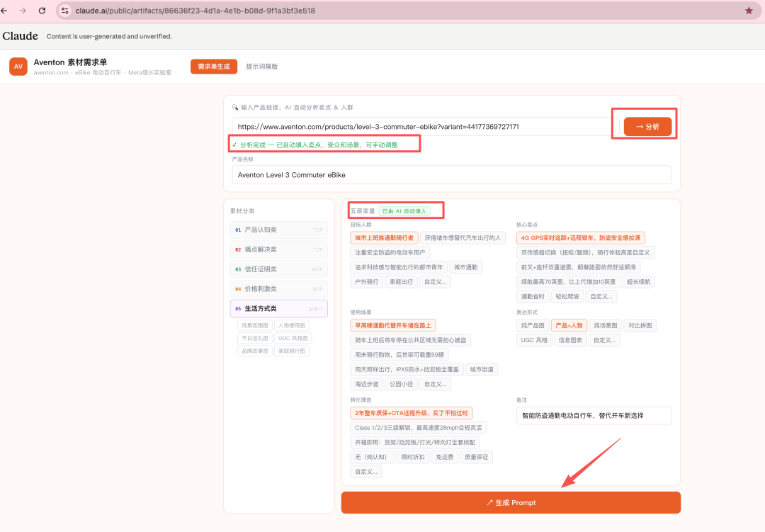Select 场景氛围图 subcategory chip

click(255, 326)
